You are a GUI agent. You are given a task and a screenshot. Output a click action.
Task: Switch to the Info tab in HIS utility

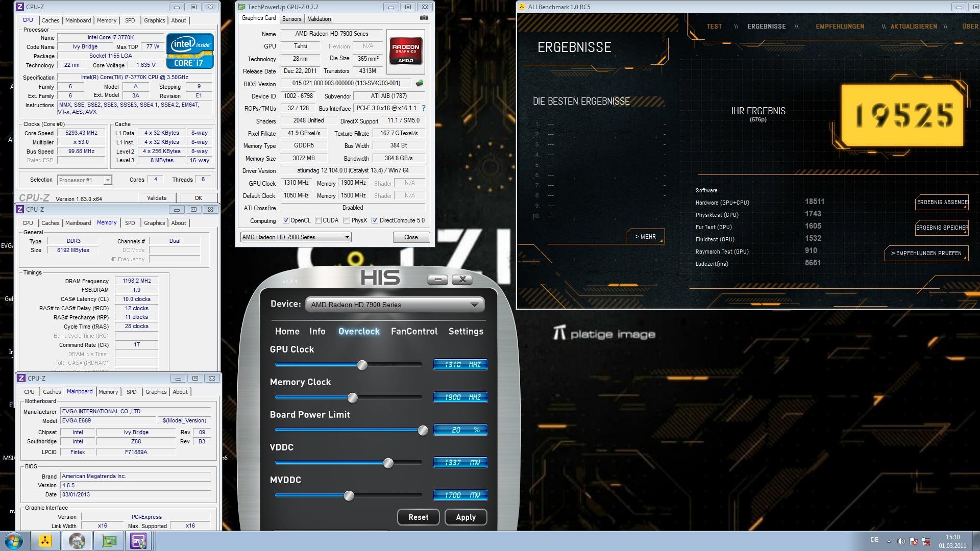coord(317,331)
